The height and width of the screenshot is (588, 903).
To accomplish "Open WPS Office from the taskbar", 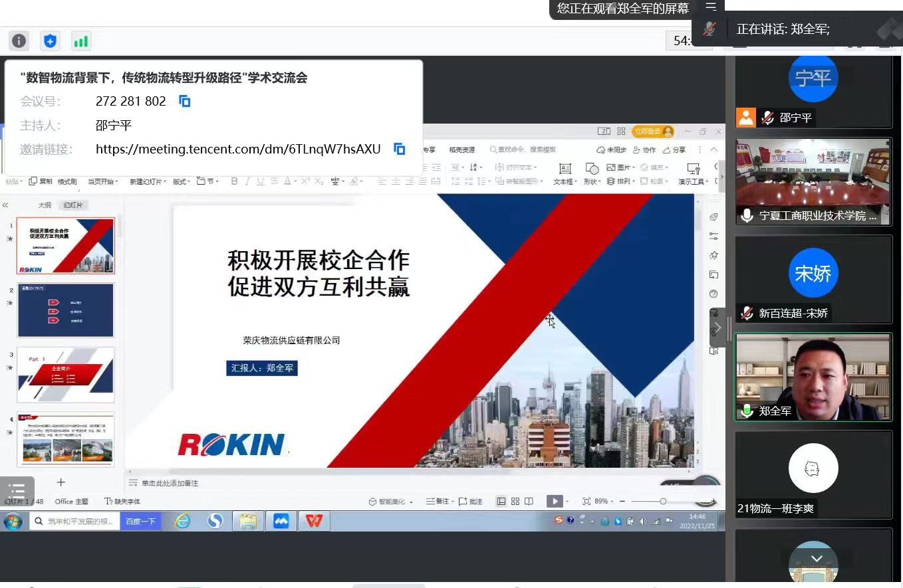I will pyautogui.click(x=314, y=522).
